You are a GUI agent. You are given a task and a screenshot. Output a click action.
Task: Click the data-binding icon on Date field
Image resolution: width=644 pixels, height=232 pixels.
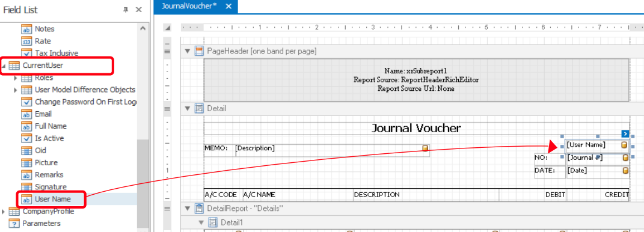(x=625, y=171)
